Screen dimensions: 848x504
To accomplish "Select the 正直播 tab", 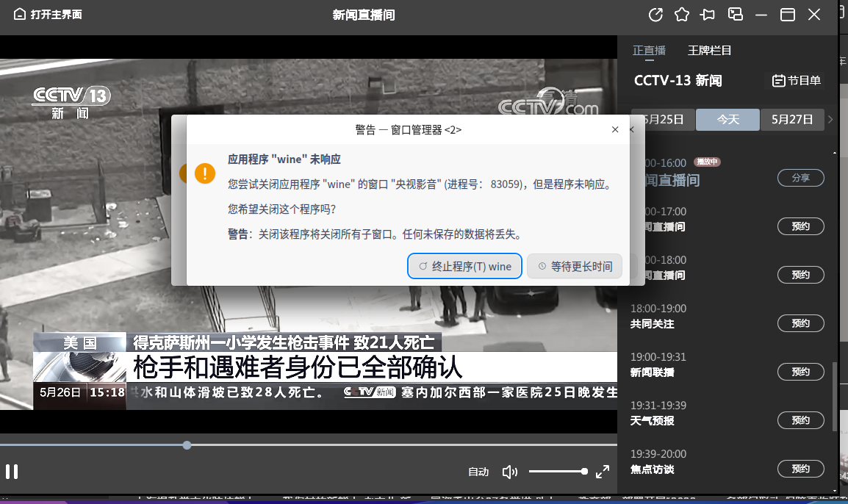I will [649, 50].
